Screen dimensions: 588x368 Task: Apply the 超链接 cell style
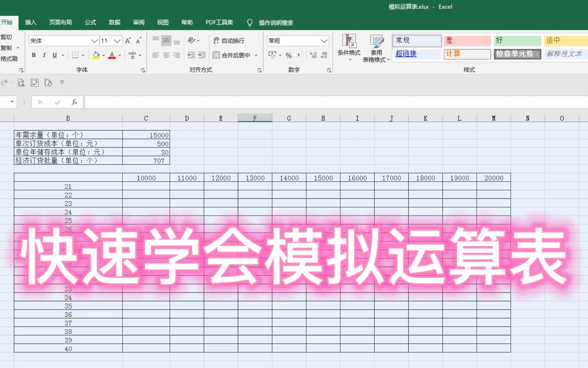pos(417,54)
